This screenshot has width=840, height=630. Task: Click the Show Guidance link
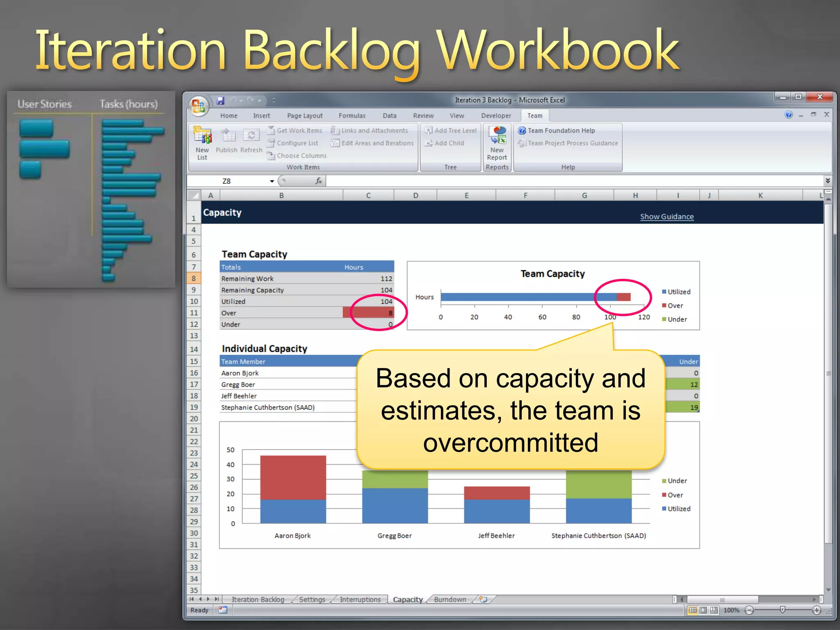(x=667, y=217)
